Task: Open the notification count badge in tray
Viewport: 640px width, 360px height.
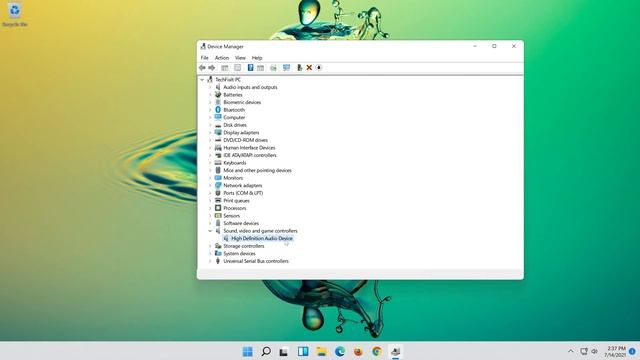Action: coord(632,351)
